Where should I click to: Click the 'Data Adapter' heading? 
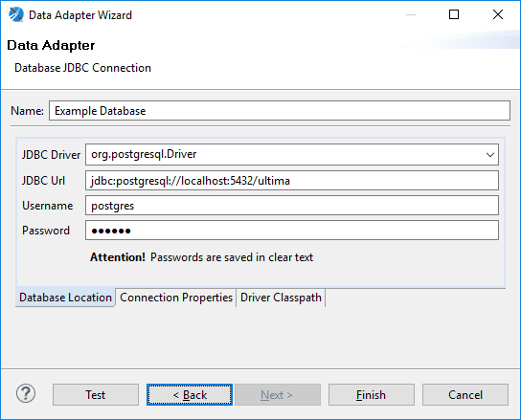pos(51,46)
